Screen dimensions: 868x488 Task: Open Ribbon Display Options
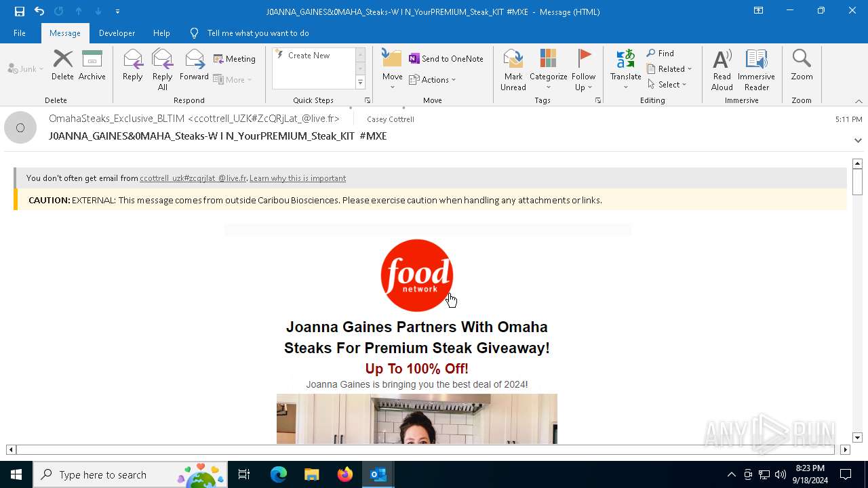758,11
